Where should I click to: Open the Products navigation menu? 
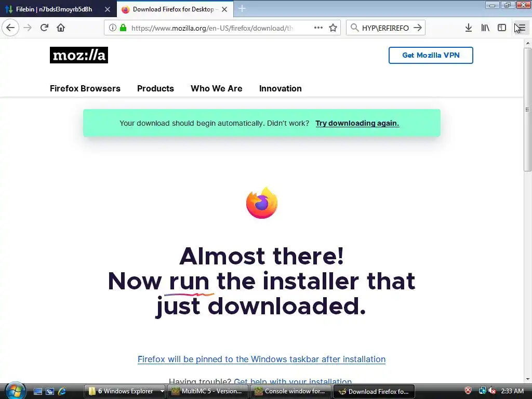tap(155, 88)
